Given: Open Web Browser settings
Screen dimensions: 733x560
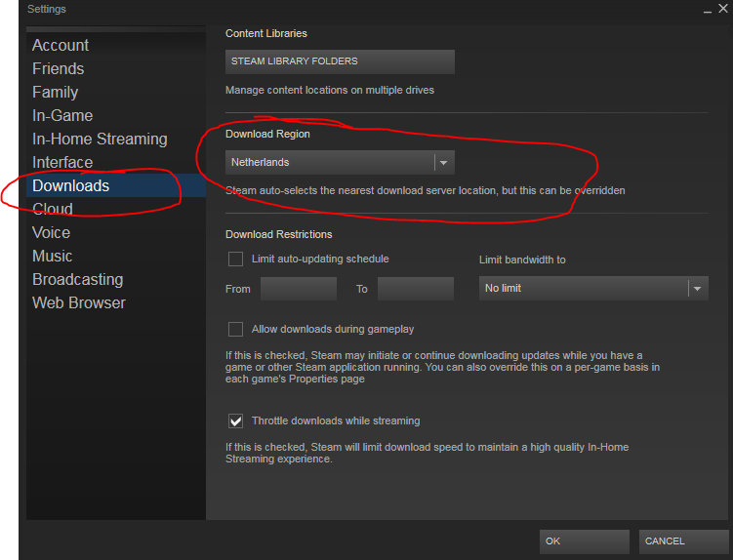Looking at the screenshot, I should pos(116,302).
